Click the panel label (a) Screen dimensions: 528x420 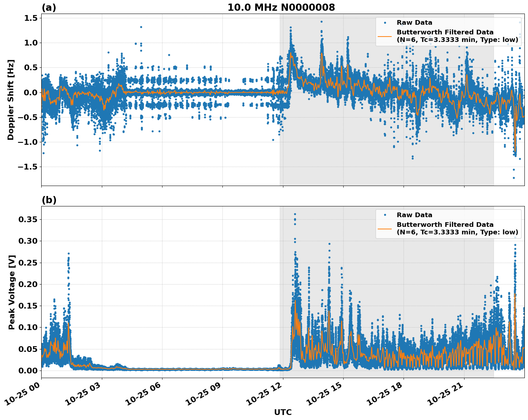coord(49,8)
